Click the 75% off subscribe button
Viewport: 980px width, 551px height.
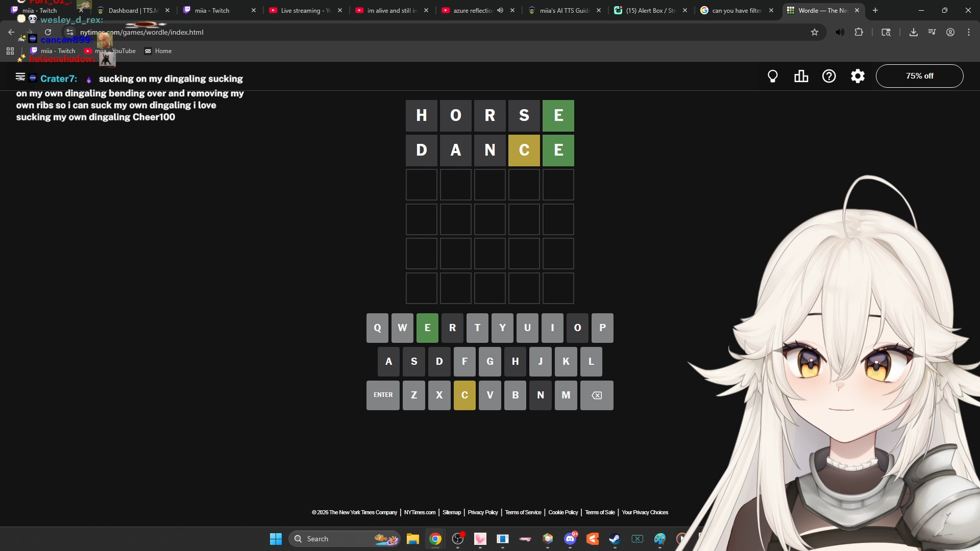[919, 76]
